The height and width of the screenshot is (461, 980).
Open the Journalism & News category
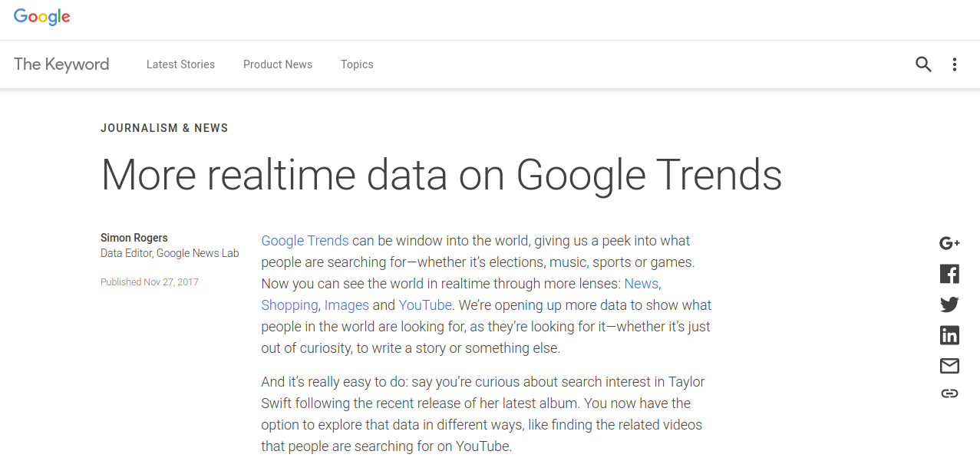click(164, 128)
